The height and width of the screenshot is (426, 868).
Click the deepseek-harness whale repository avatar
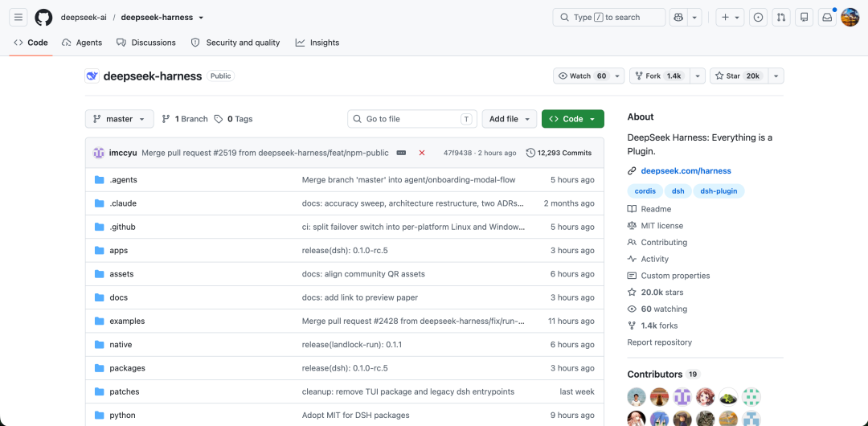[x=92, y=76]
